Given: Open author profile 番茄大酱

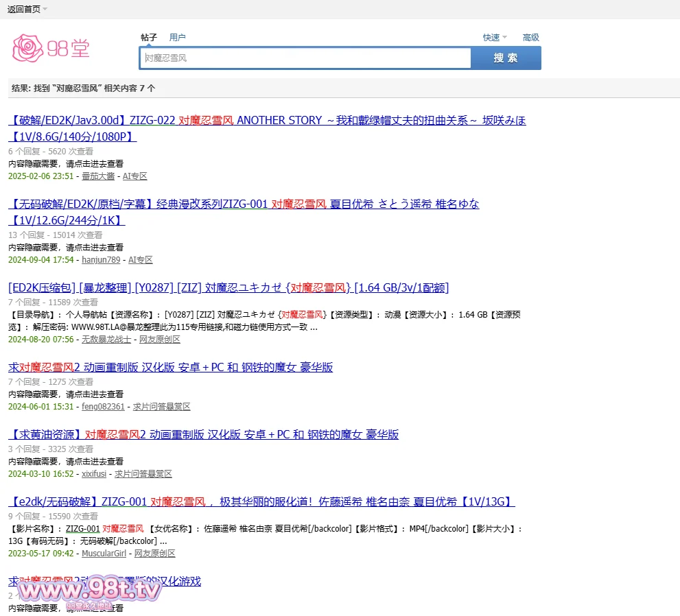Looking at the screenshot, I should [98, 176].
